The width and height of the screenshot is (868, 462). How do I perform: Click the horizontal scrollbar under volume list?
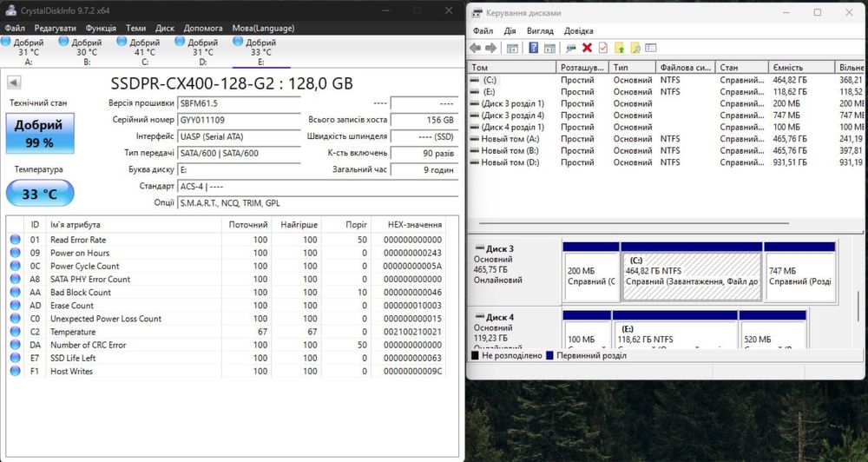point(634,223)
